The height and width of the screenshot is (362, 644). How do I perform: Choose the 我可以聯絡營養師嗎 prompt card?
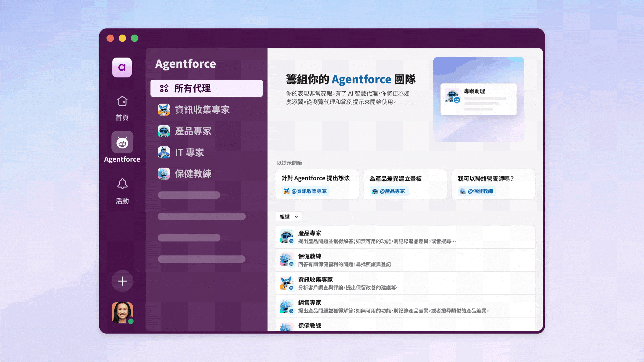pyautogui.click(x=493, y=184)
